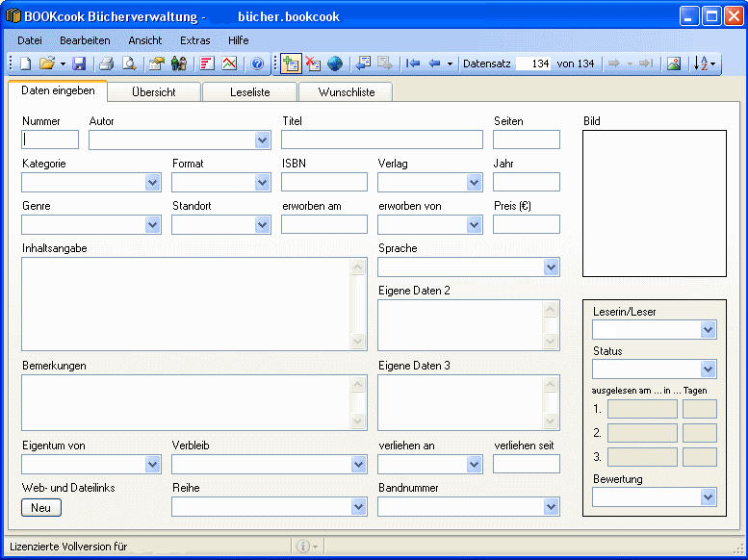
Task: Click the globe internet icon
Action: (x=335, y=64)
